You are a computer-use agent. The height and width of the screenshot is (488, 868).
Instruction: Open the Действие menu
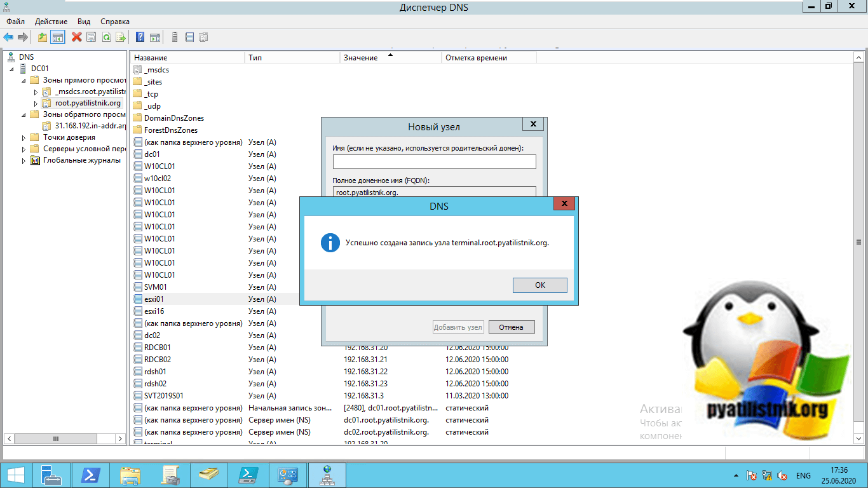51,22
